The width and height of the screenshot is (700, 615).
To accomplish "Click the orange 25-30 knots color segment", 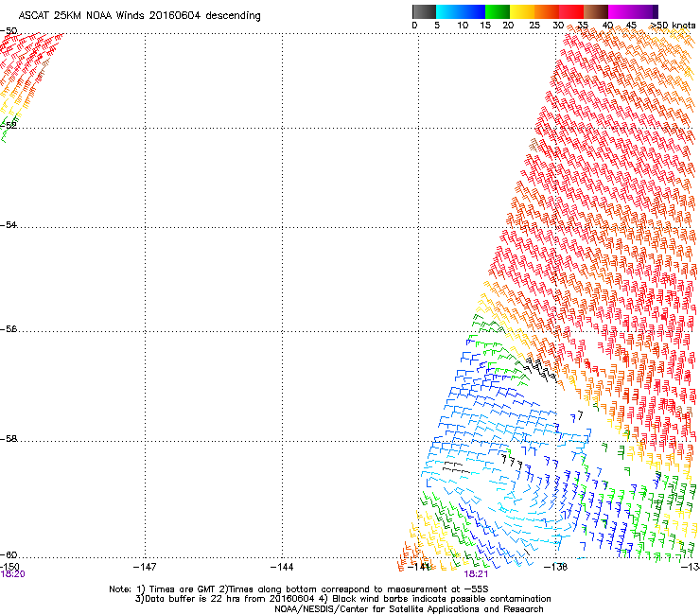I will click(547, 11).
